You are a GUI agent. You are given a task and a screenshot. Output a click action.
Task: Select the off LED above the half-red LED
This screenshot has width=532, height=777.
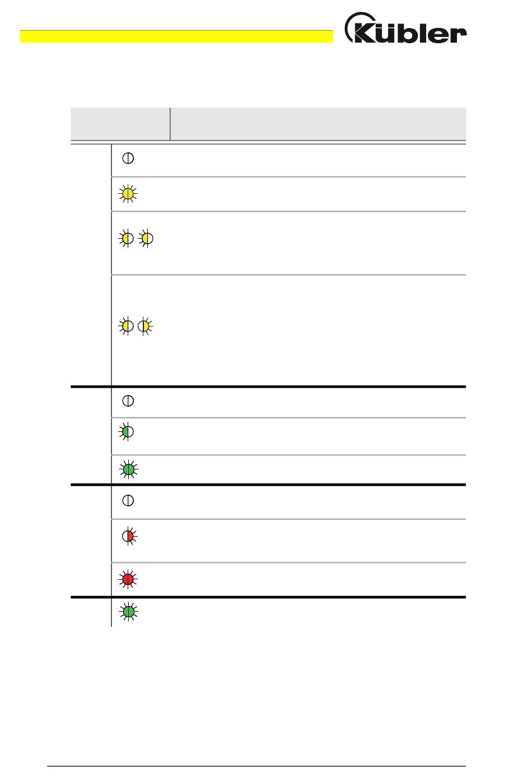128,501
